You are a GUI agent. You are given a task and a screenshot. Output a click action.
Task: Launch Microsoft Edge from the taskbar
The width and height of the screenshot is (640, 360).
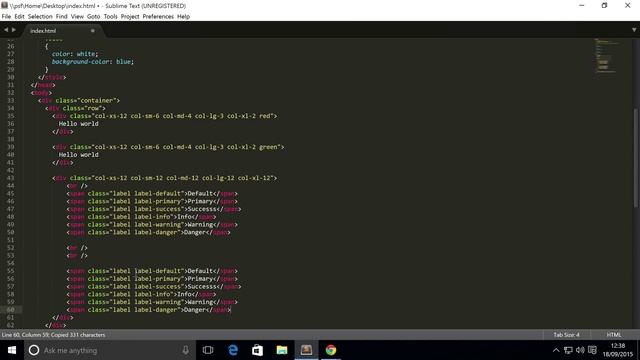(233, 350)
